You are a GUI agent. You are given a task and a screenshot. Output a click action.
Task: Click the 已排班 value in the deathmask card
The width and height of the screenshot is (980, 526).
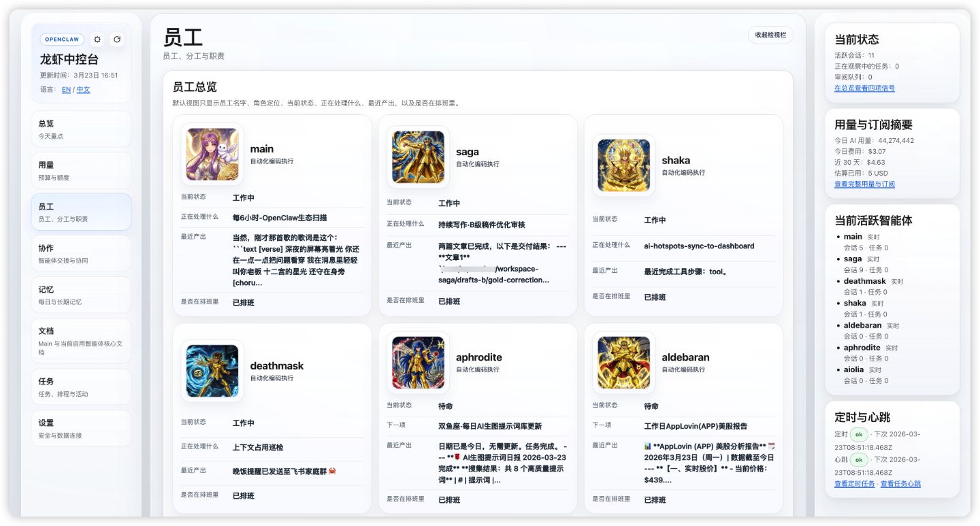click(244, 496)
